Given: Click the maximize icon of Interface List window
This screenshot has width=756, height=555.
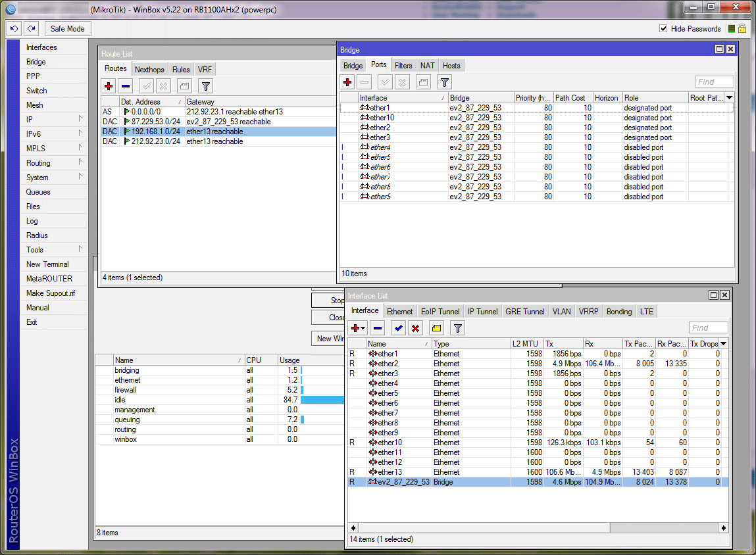Looking at the screenshot, I should [x=714, y=295].
